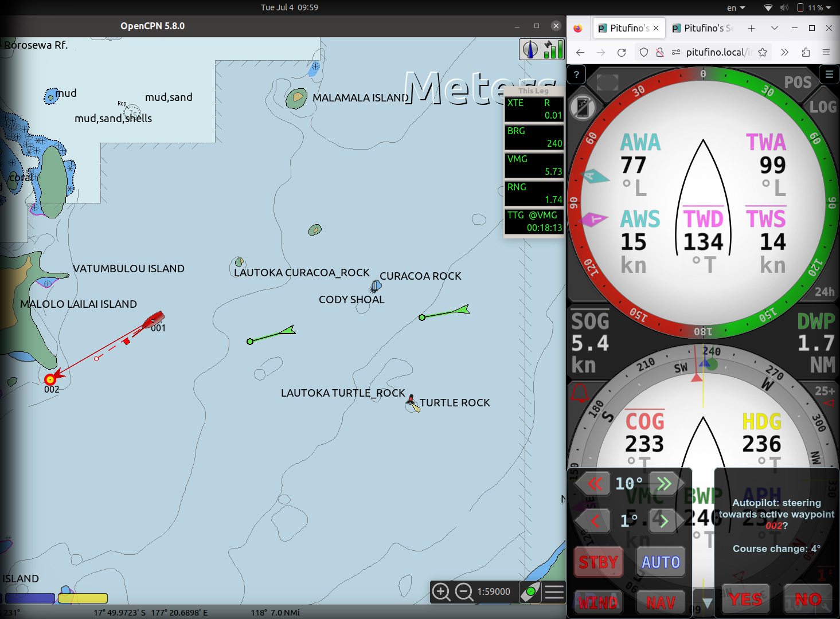Select autopilot WIND mode
This screenshot has width=840, height=619.
click(598, 602)
